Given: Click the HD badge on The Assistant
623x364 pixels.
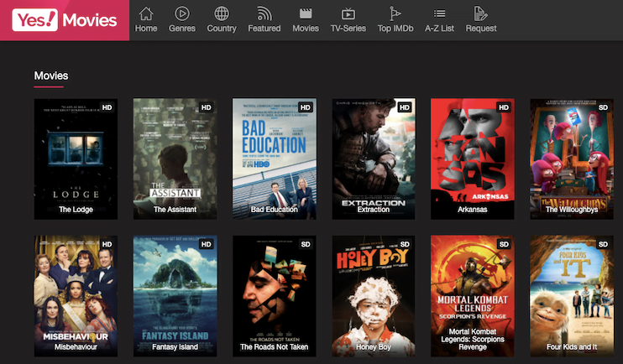Looking at the screenshot, I should (207, 107).
